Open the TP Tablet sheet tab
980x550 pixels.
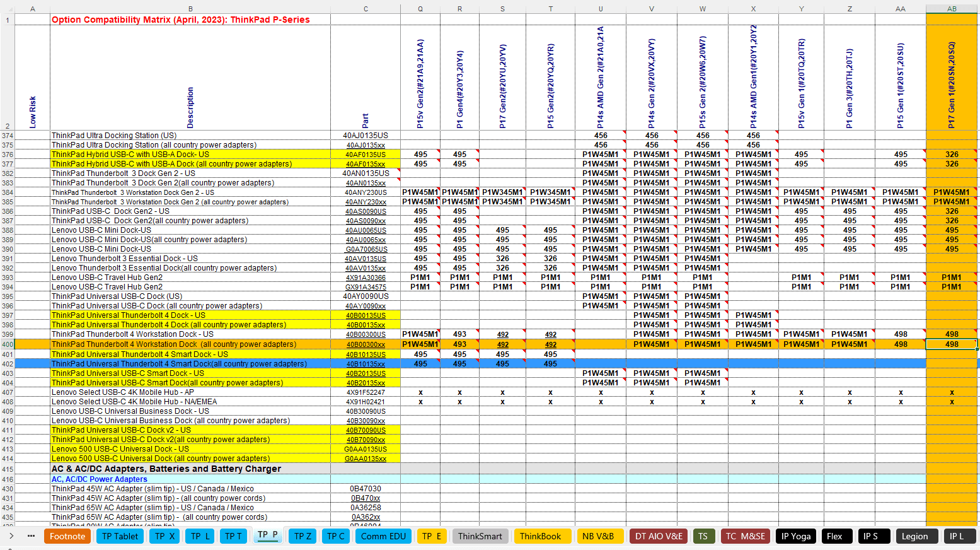point(120,536)
